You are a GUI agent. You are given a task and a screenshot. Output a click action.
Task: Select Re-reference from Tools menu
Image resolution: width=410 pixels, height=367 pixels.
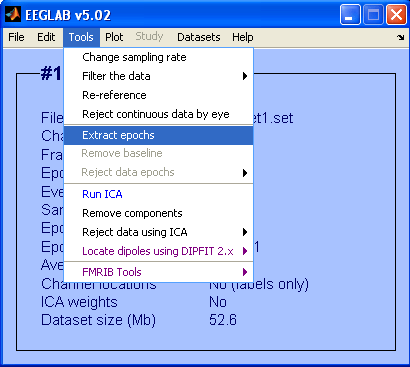158,95
